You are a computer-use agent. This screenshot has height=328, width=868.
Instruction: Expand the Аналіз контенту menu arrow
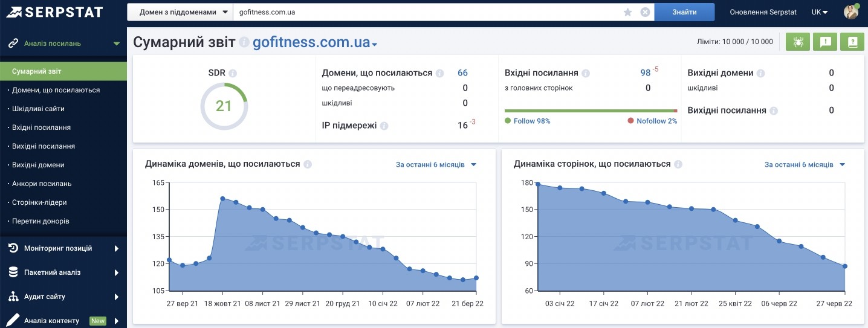coord(117,321)
